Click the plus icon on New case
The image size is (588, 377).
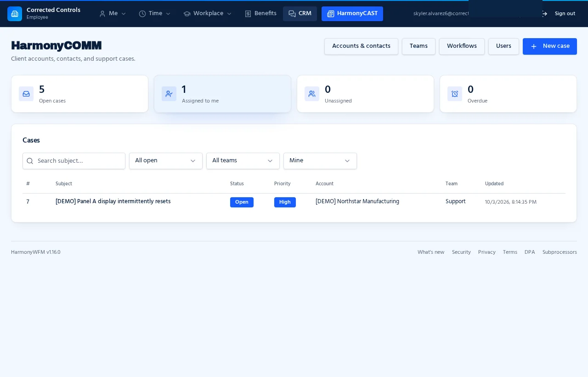(x=534, y=46)
